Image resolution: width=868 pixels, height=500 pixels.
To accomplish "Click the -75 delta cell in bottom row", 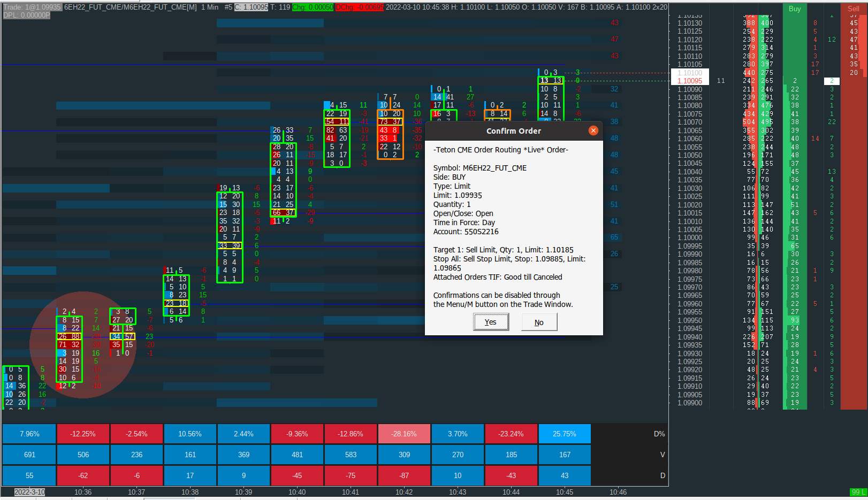I will pos(351,475).
